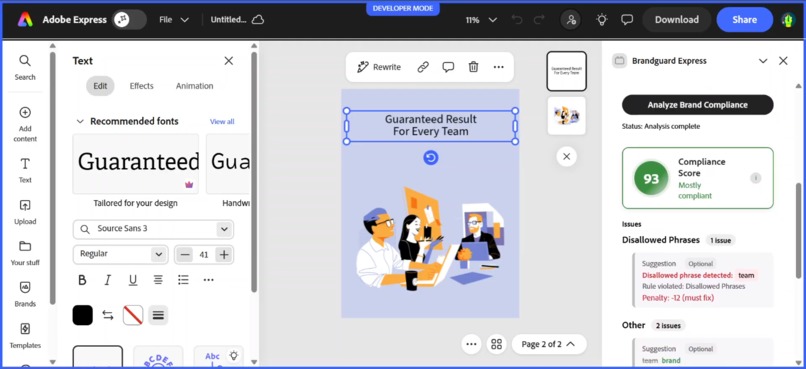Viewport: 806px width, 369px height.
Task: Click the font size value 41
Action: pos(204,254)
